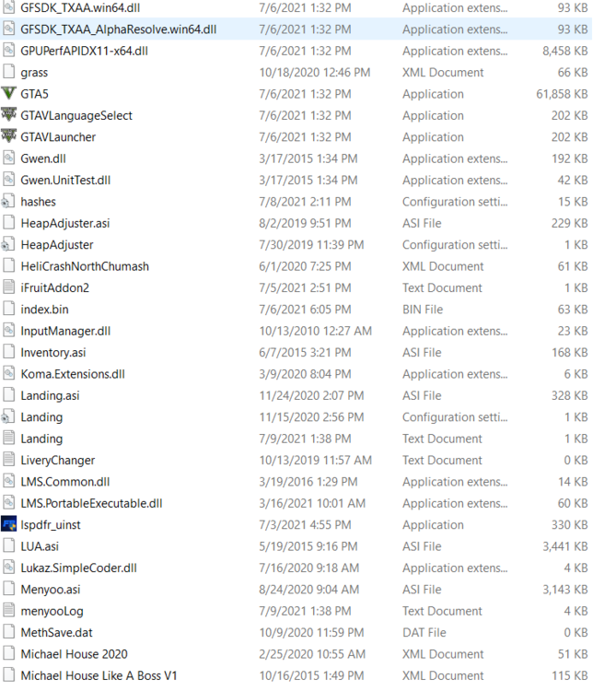This screenshot has height=691, width=616.
Task: Click the GTA5 application icon
Action: (x=9, y=94)
